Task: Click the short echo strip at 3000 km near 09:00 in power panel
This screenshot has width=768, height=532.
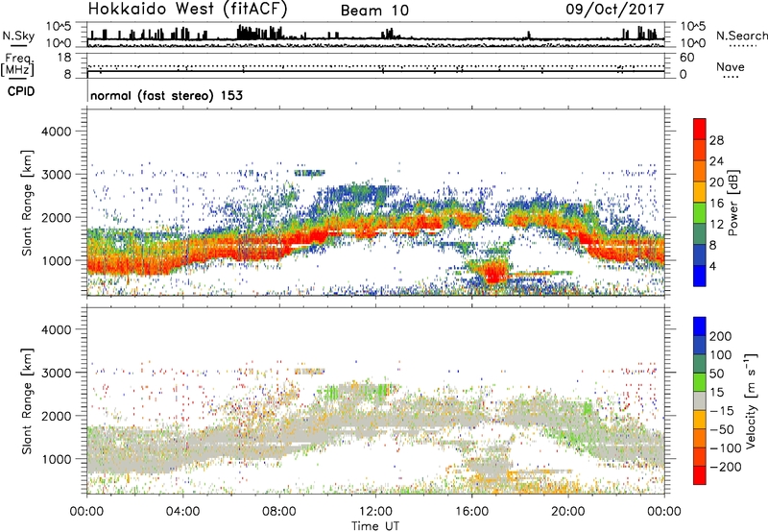Action: click(x=309, y=173)
